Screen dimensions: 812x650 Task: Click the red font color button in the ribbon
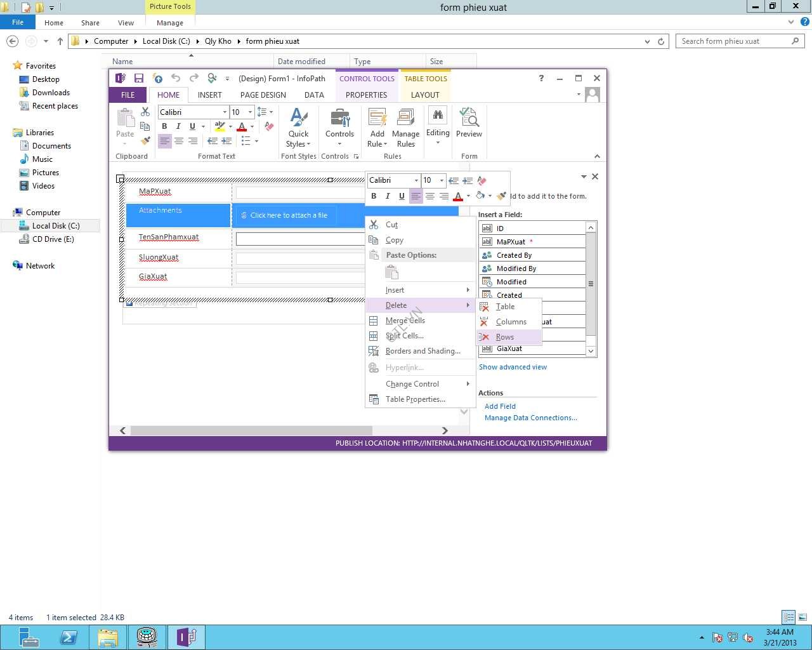[242, 127]
